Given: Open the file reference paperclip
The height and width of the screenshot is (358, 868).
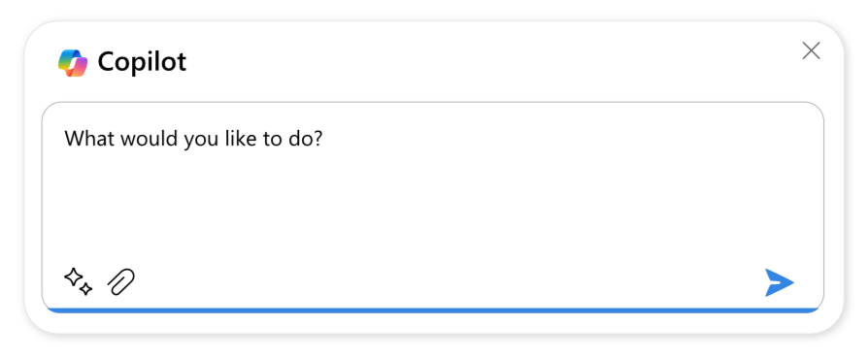Looking at the screenshot, I should click(x=121, y=281).
